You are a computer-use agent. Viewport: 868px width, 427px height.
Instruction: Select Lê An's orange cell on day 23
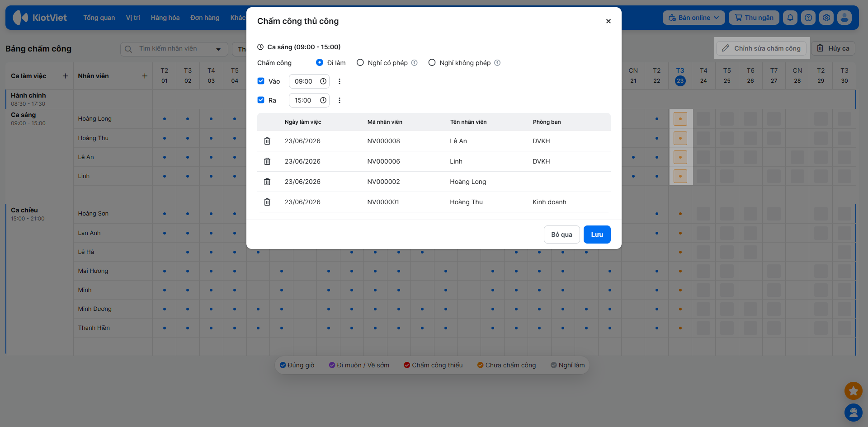680,157
